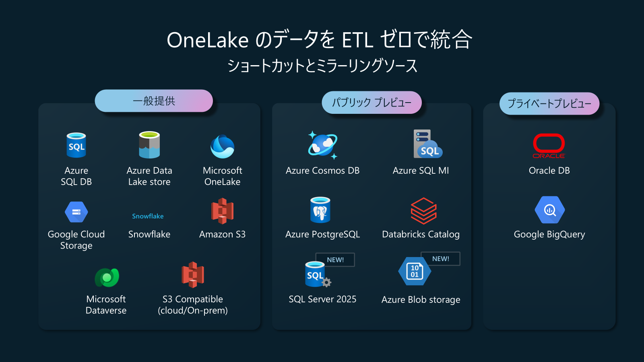Select the "Oracle DB" label text

point(549,171)
